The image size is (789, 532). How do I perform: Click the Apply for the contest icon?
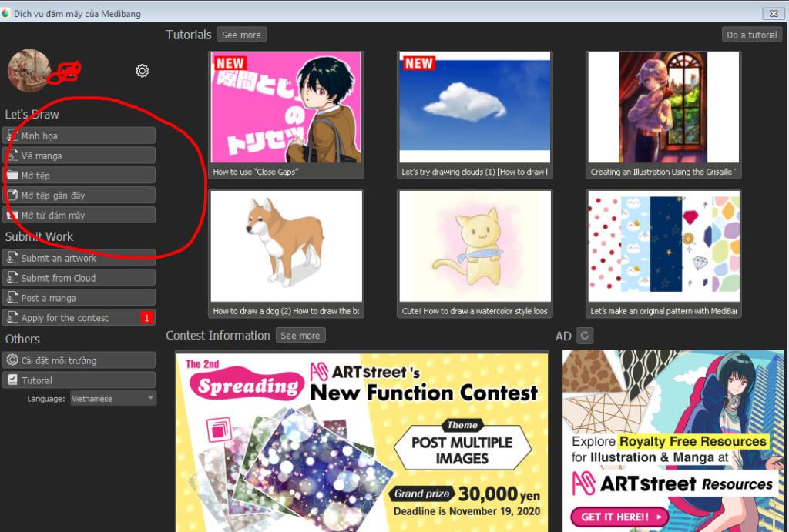click(x=12, y=317)
